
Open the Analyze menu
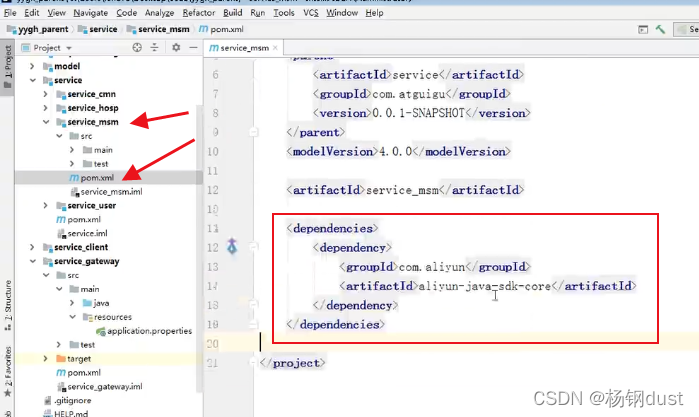pos(159,13)
